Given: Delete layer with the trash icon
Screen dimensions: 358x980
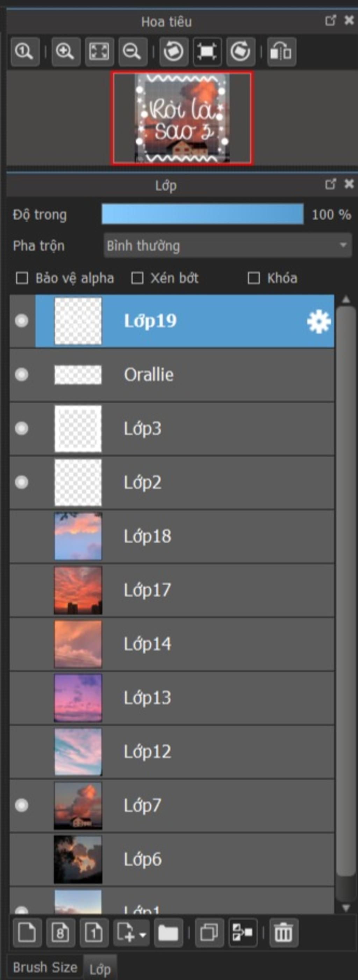Looking at the screenshot, I should 283,933.
